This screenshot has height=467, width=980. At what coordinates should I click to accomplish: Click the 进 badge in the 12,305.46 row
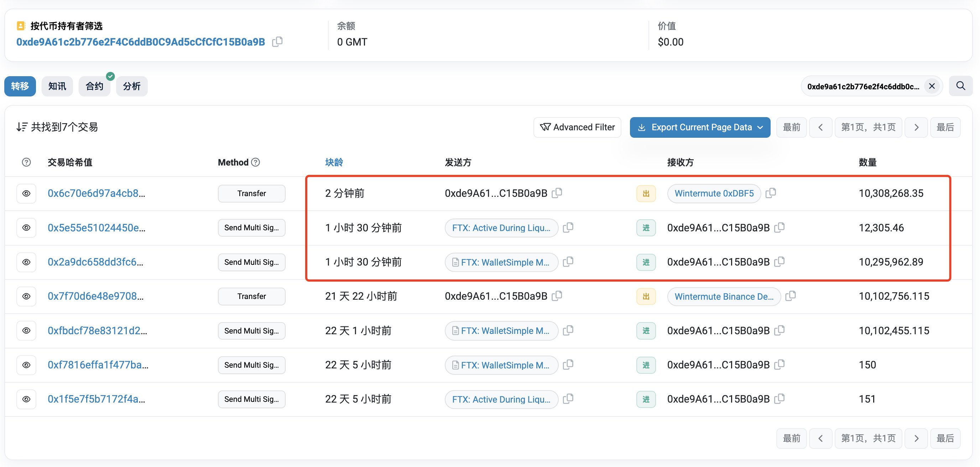coord(646,228)
